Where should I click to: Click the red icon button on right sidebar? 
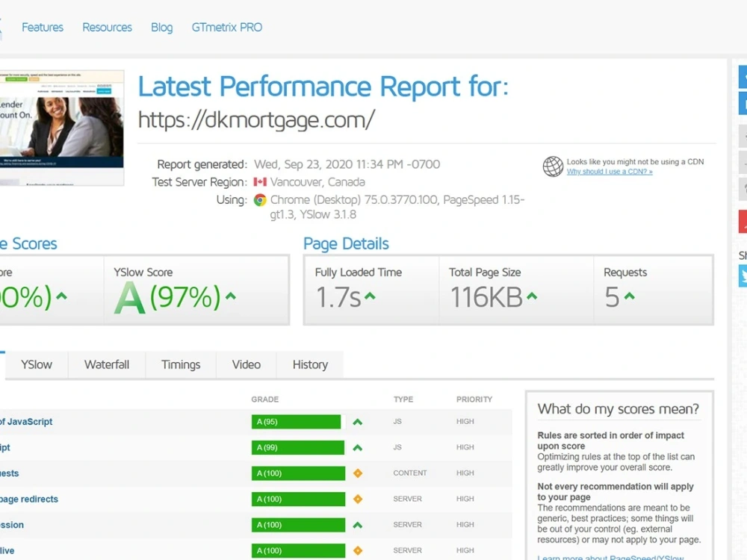coord(743,222)
